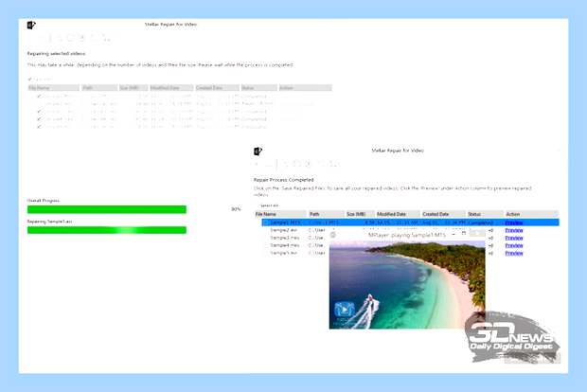Sort by Modified Date in the completed window
The width and height of the screenshot is (587, 392).
pos(398,214)
